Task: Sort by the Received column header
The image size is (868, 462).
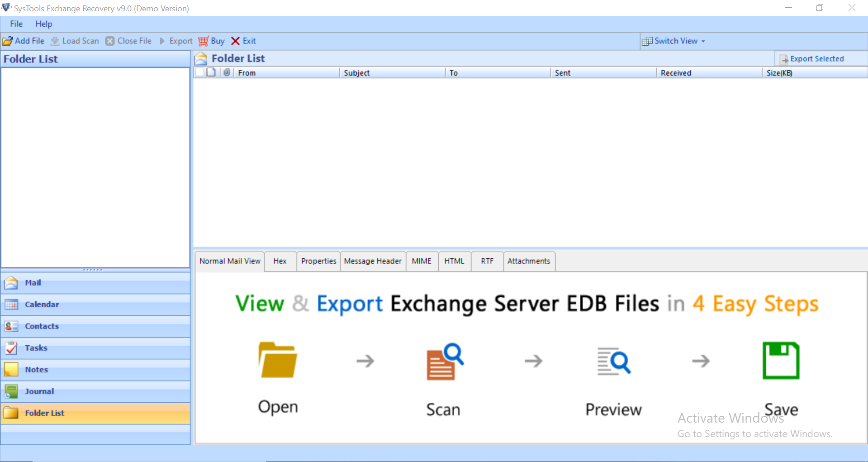Action: click(x=709, y=73)
